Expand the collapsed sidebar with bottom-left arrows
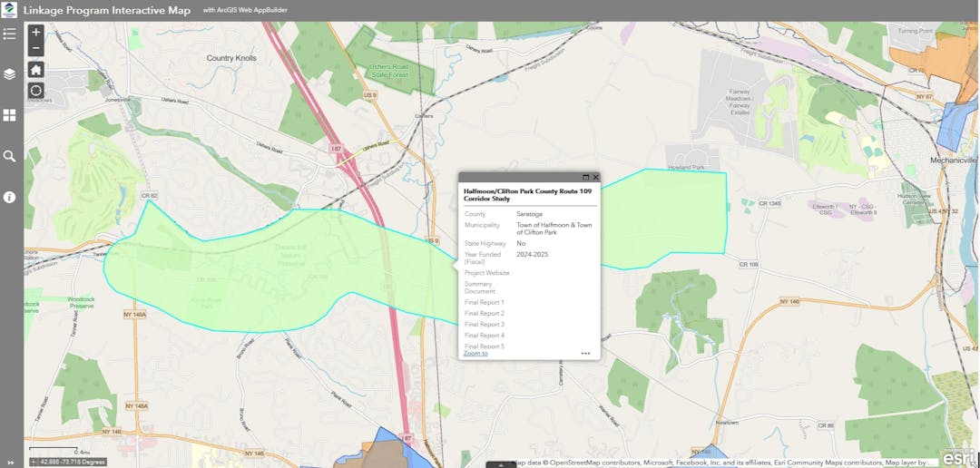This screenshot has width=980, height=468. coord(10,461)
